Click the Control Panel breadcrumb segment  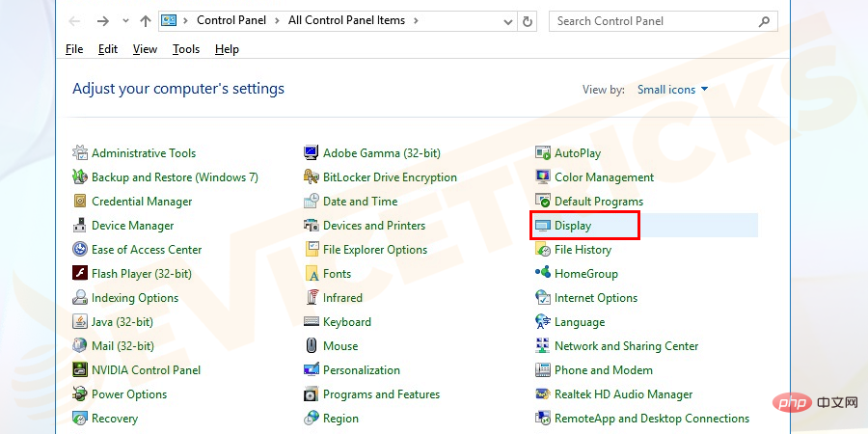231,20
